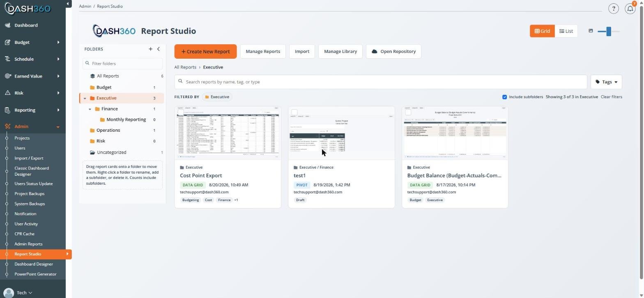Click the Budget sidebar icon
Viewport: 644px width, 298px height.
[7, 42]
